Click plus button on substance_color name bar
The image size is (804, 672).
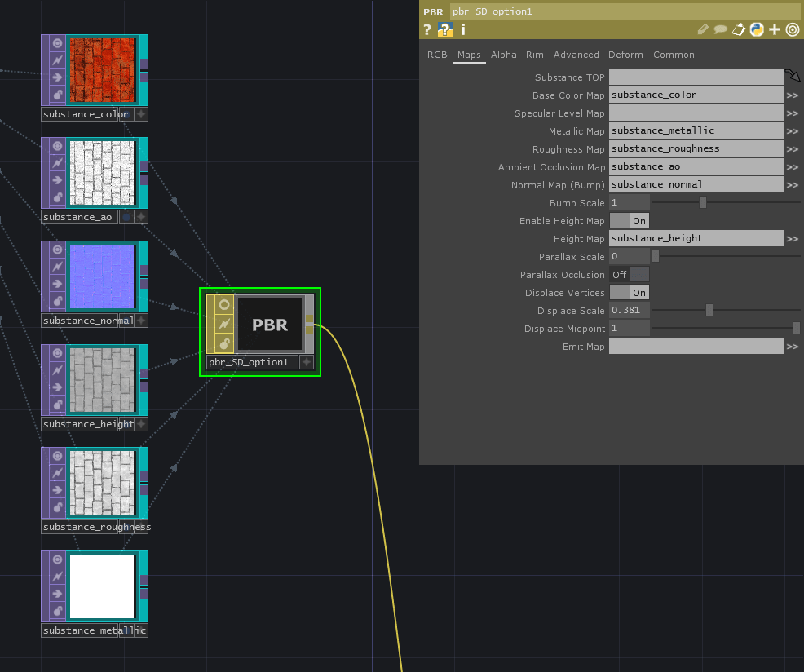141,114
